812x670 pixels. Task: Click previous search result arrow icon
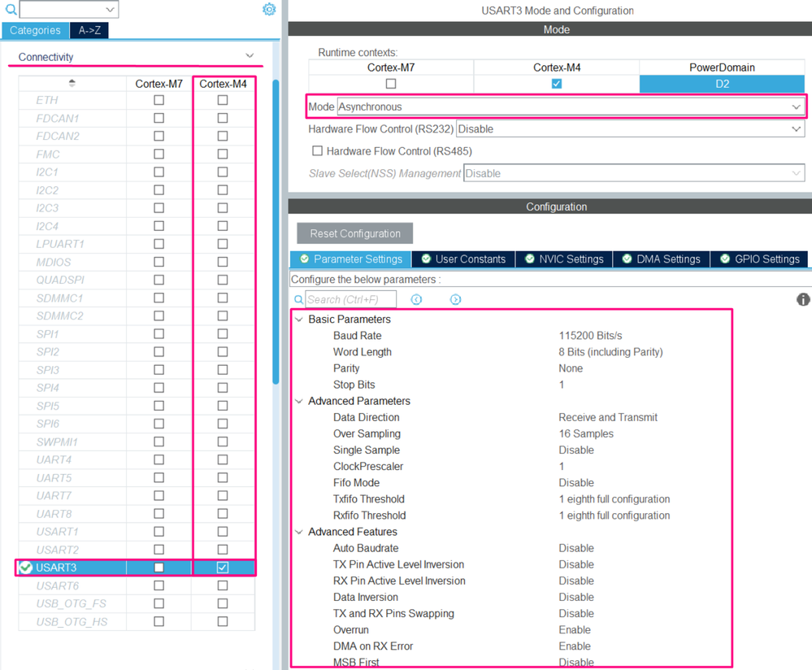point(416,299)
